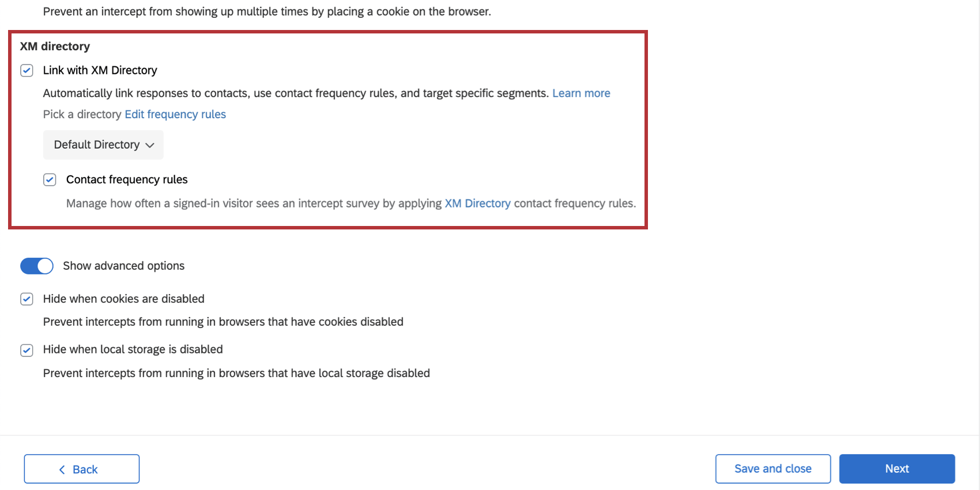Click the Next button
980x490 pixels.
pos(896,469)
